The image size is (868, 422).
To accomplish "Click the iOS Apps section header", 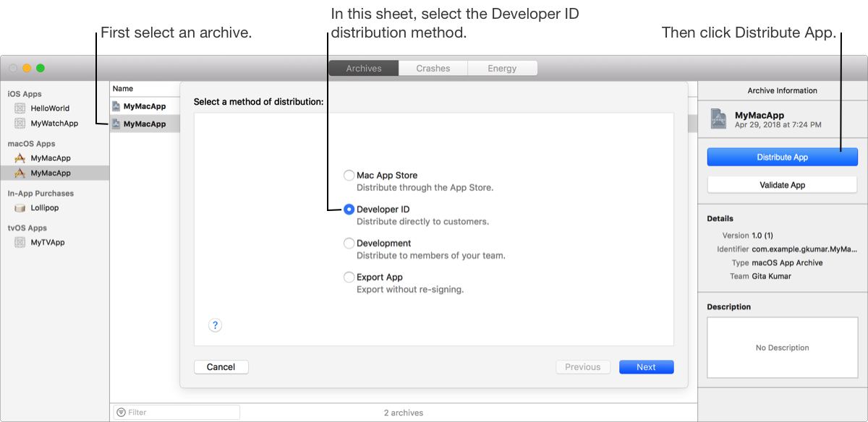I will click(x=25, y=94).
